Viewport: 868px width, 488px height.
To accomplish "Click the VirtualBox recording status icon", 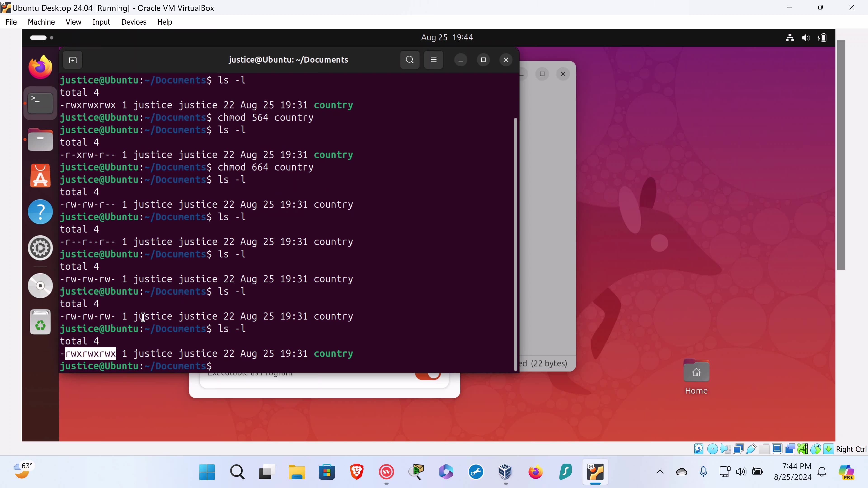I will [790, 449].
